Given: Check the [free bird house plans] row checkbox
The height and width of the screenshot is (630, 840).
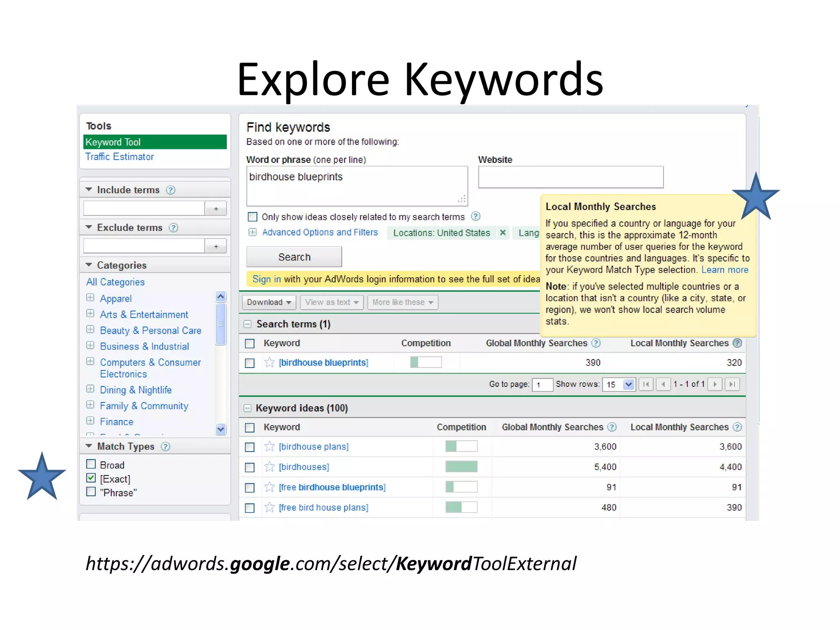Looking at the screenshot, I should pos(250,508).
